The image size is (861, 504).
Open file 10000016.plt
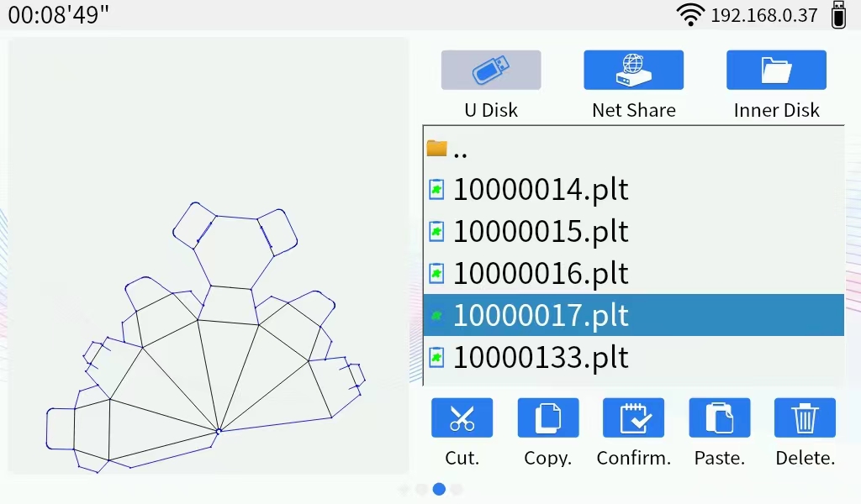[x=541, y=273]
